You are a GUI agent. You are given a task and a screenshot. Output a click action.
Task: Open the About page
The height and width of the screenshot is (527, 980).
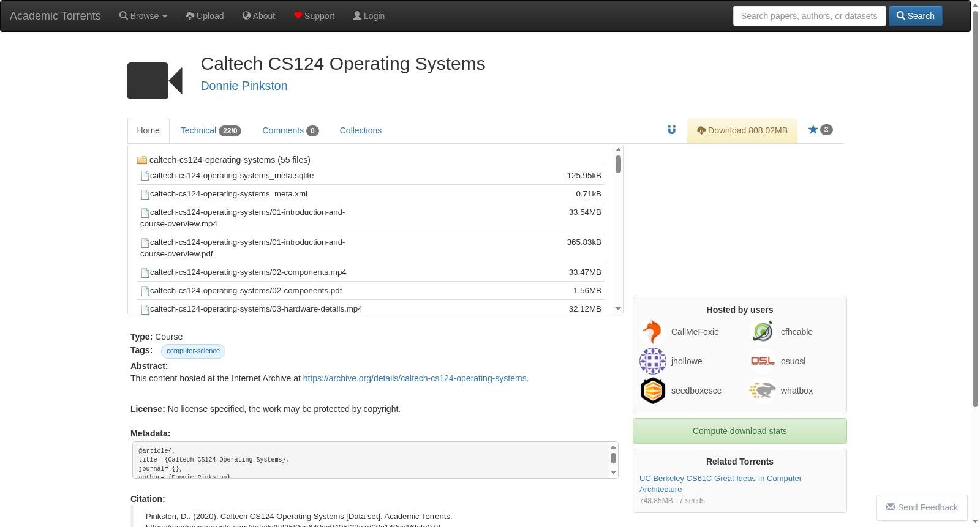click(258, 16)
